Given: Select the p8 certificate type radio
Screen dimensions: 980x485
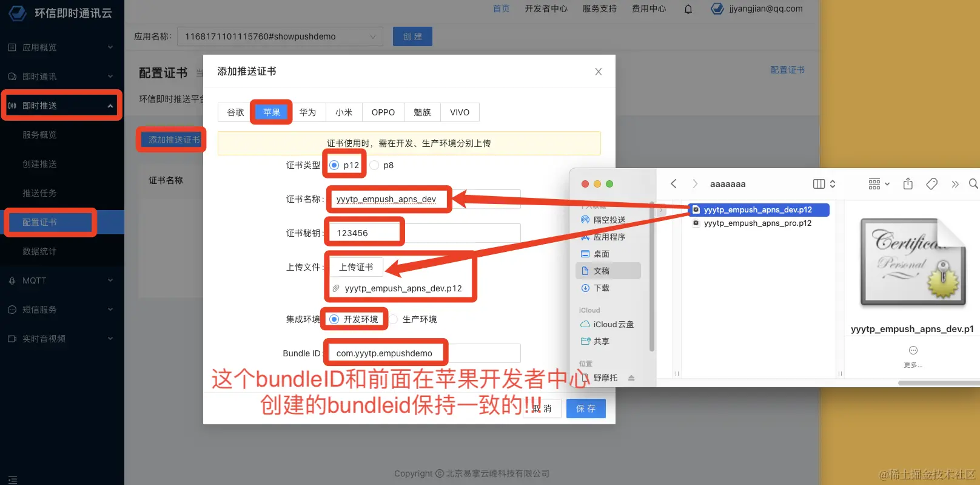Looking at the screenshot, I should click(x=374, y=165).
